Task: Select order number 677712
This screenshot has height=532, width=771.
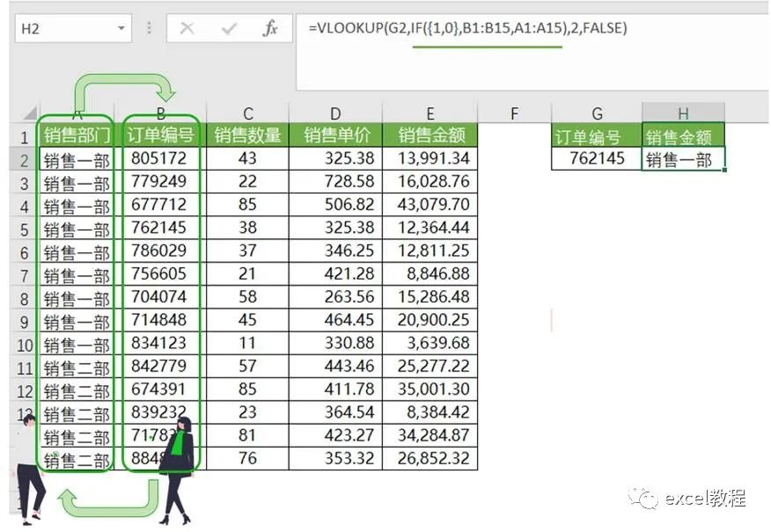Action: [x=160, y=204]
